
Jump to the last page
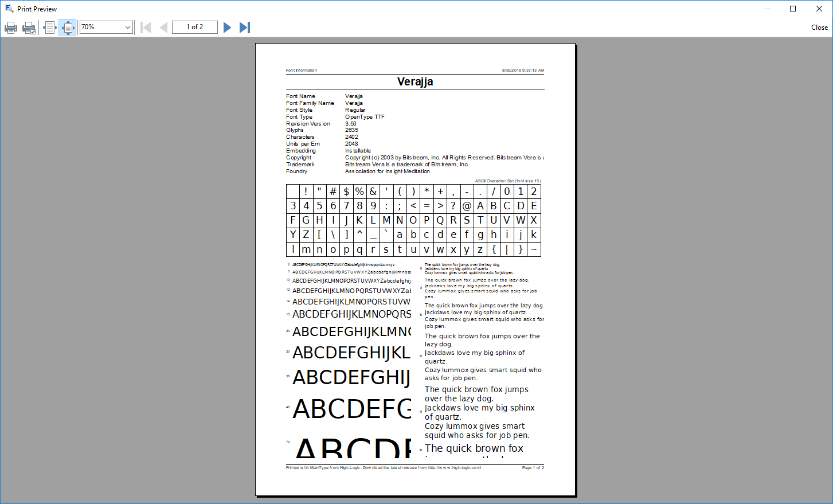(245, 28)
